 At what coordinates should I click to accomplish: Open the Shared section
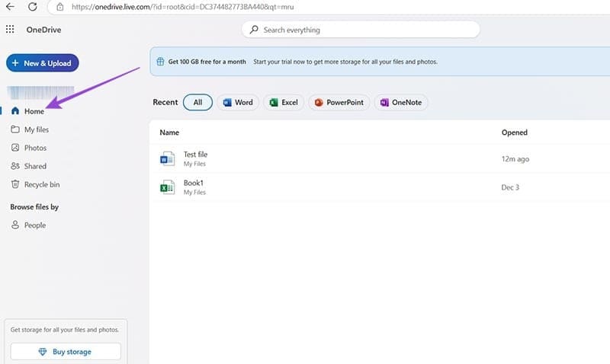pyautogui.click(x=35, y=166)
